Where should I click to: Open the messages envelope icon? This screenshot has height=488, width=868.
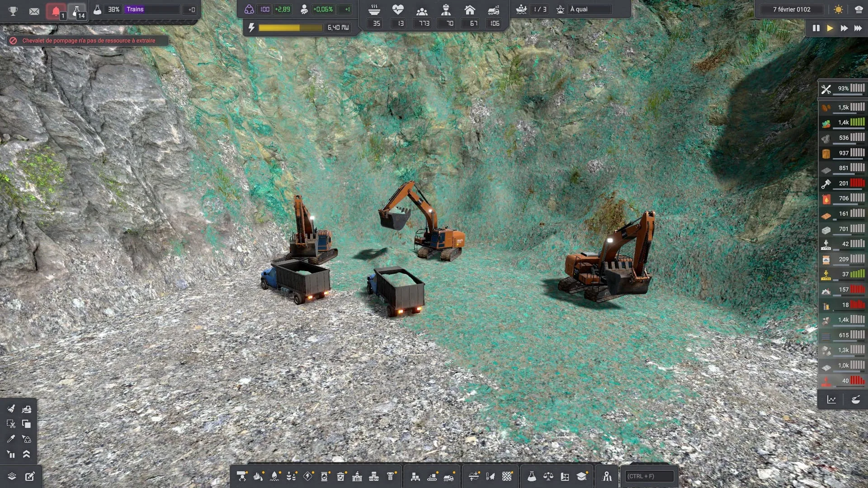(34, 11)
